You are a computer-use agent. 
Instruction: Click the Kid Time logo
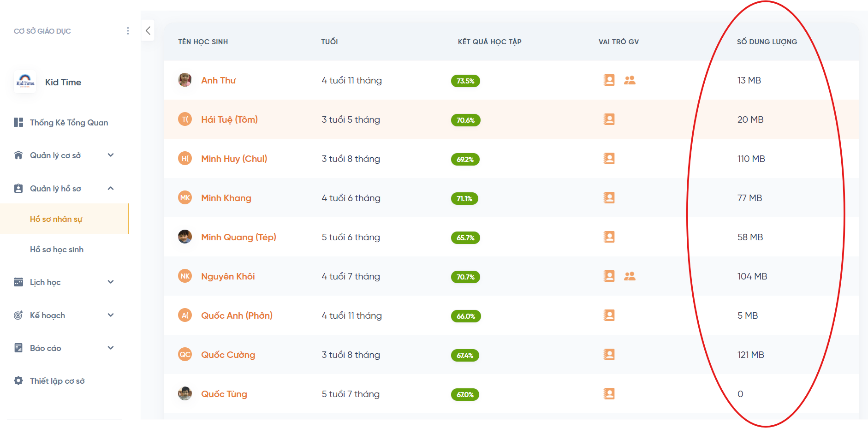click(x=25, y=83)
